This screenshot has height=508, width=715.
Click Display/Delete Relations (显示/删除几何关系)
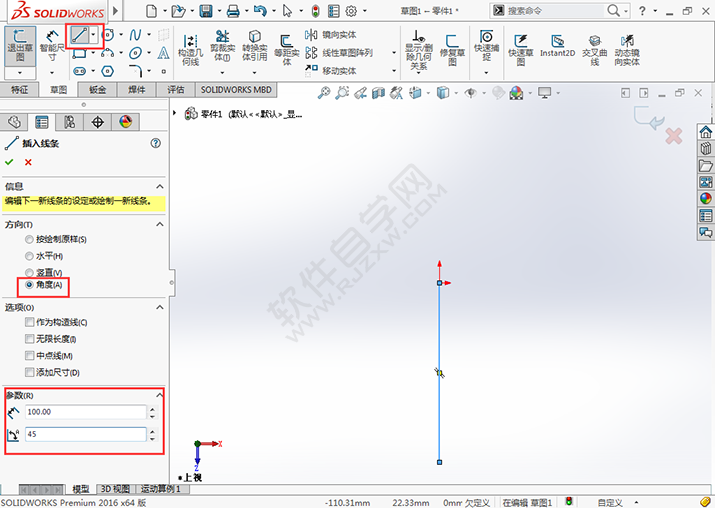418,50
